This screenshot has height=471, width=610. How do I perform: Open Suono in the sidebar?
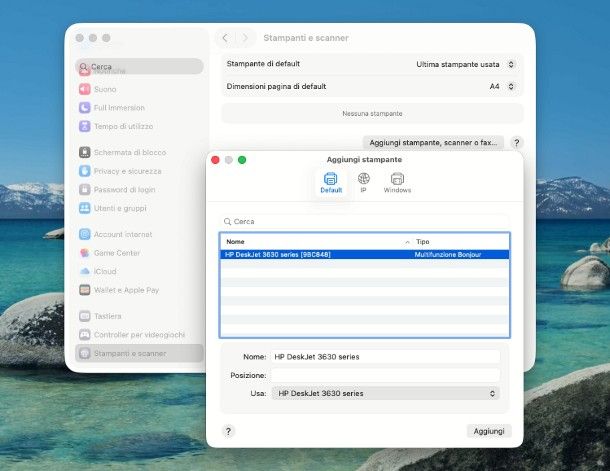point(105,89)
